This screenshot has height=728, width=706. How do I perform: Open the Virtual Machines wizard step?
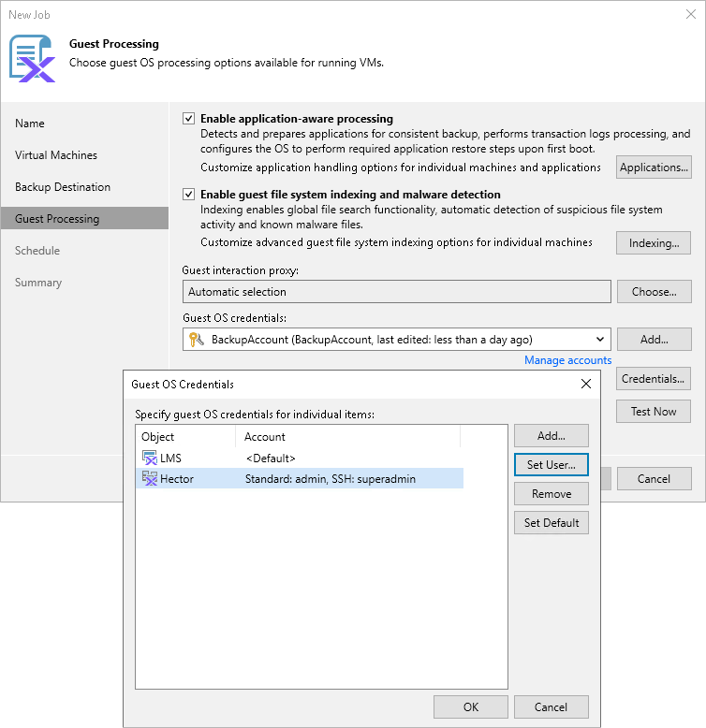coord(56,155)
